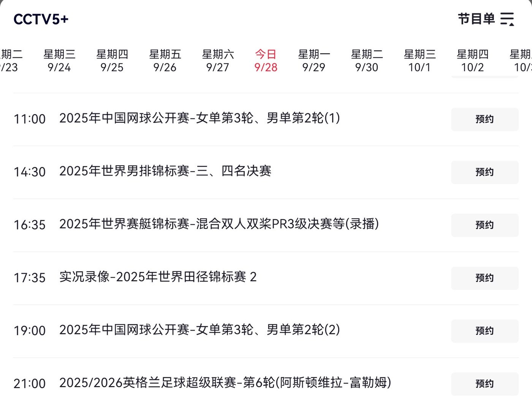This screenshot has width=532, height=407.
Task: Select the 星期四 10/2 date tab
Action: 472,61
